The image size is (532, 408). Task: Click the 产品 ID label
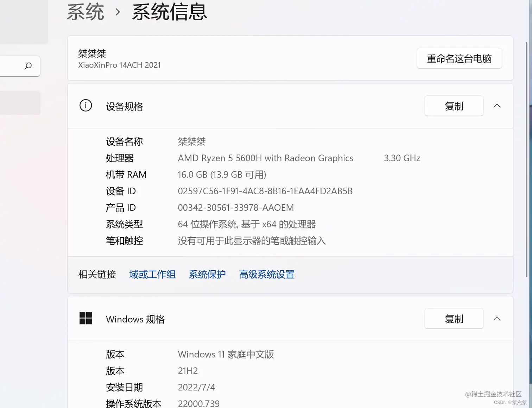tap(121, 208)
